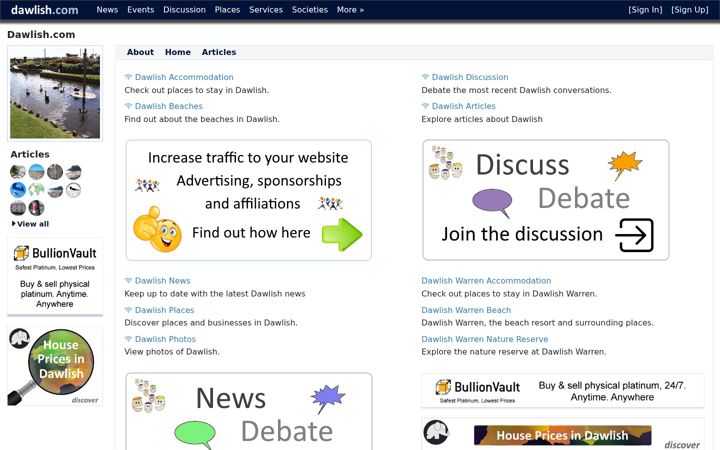Viewport: 720px width, 450px height.
Task: Open the Dawlish Accommodation link
Action: coord(184,77)
